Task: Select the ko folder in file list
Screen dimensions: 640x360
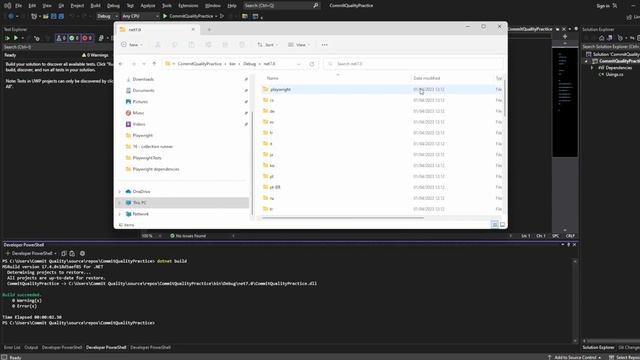Action: tap(272, 166)
